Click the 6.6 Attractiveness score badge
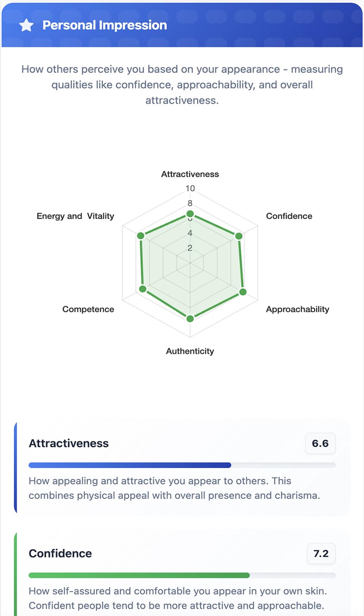This screenshot has width=364, height=616. point(320,444)
